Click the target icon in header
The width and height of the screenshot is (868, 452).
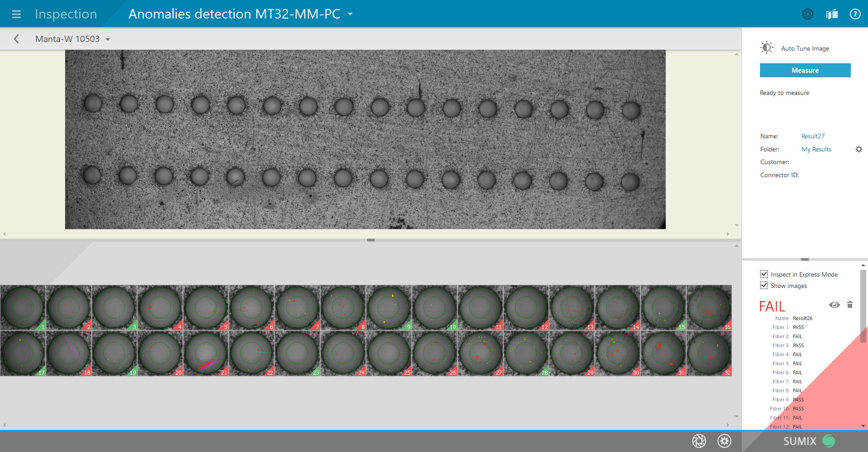click(807, 14)
